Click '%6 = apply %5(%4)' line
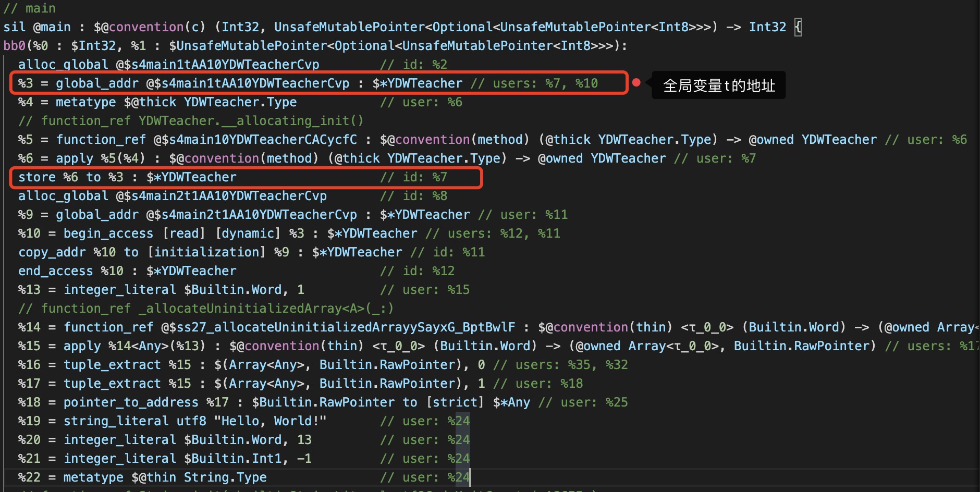The image size is (980, 492). (x=387, y=158)
